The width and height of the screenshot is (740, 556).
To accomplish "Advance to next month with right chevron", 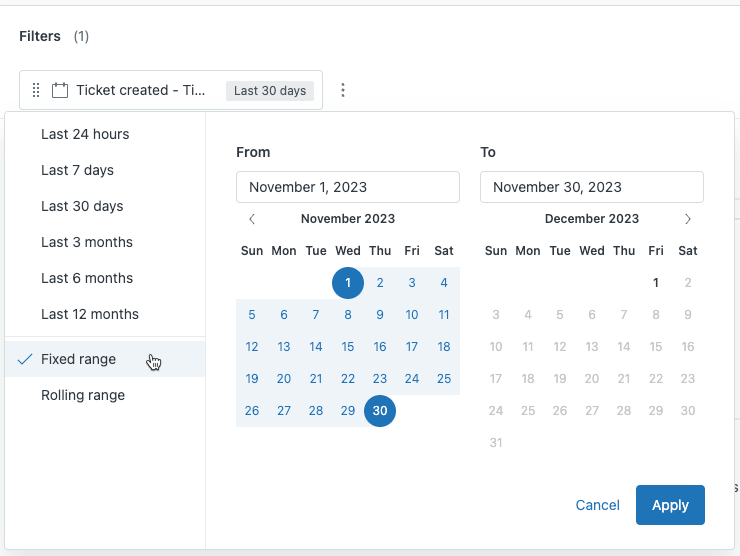I will coord(688,219).
